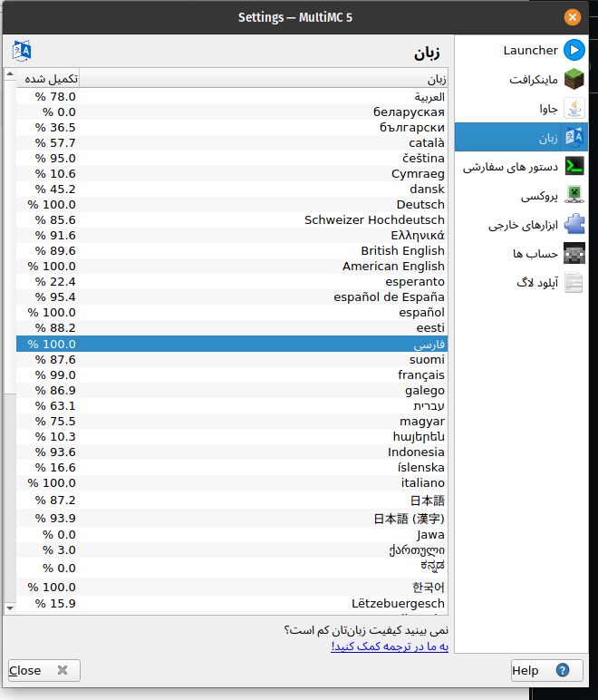Click the scrollbar up arrow in language list
Screen dimensions: 598x700
(10, 74)
